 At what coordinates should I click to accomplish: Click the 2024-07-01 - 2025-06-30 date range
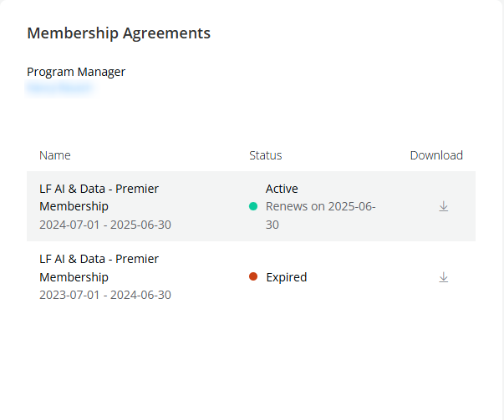tap(105, 225)
